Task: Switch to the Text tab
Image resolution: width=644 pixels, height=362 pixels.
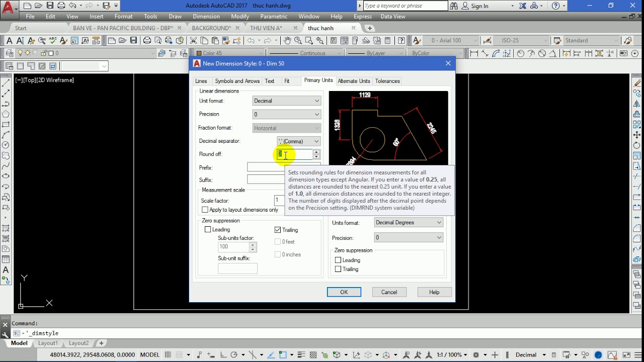Action: tap(270, 81)
